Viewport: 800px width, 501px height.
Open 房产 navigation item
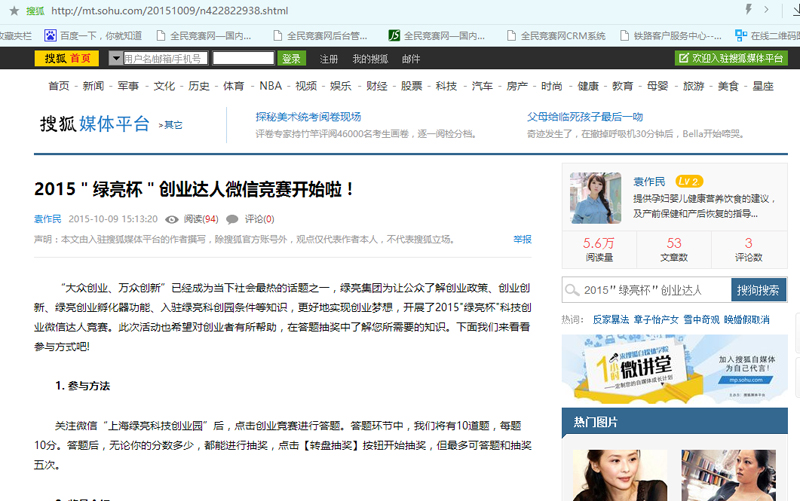click(517, 86)
